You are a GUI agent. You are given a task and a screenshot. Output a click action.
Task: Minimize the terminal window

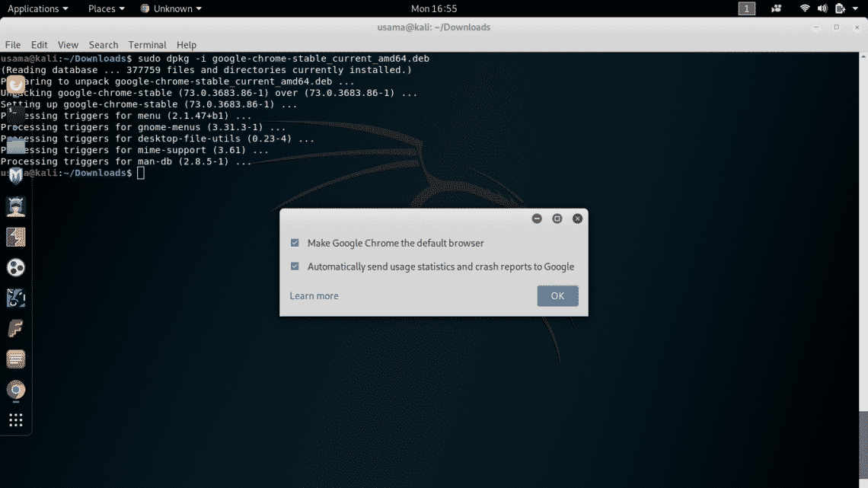coord(816,27)
